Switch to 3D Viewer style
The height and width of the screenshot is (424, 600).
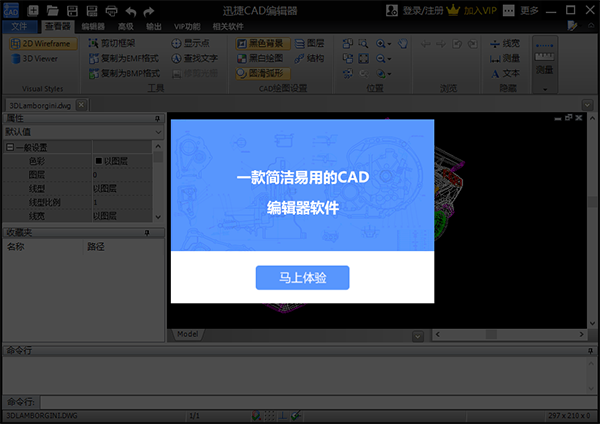(x=35, y=59)
